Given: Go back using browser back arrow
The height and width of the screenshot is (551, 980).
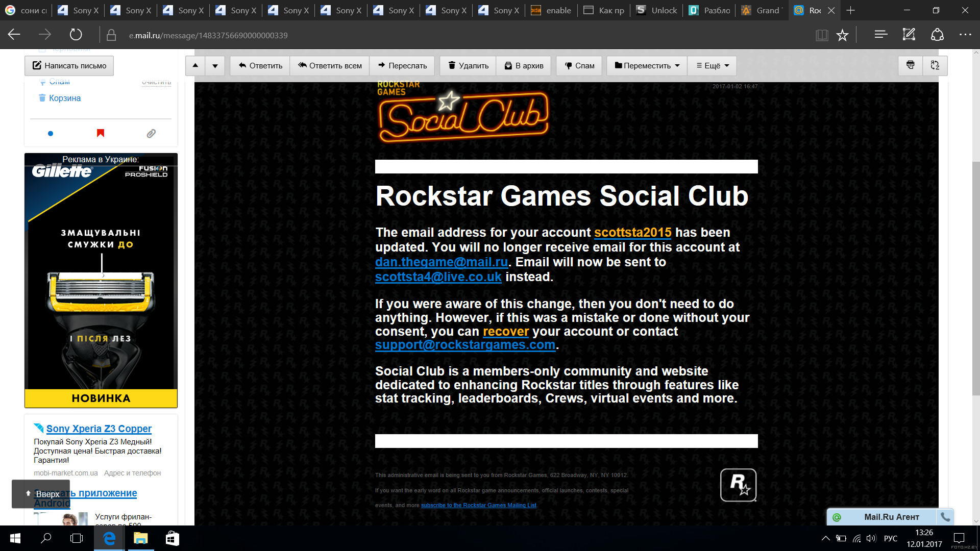Looking at the screenshot, I should click(14, 35).
